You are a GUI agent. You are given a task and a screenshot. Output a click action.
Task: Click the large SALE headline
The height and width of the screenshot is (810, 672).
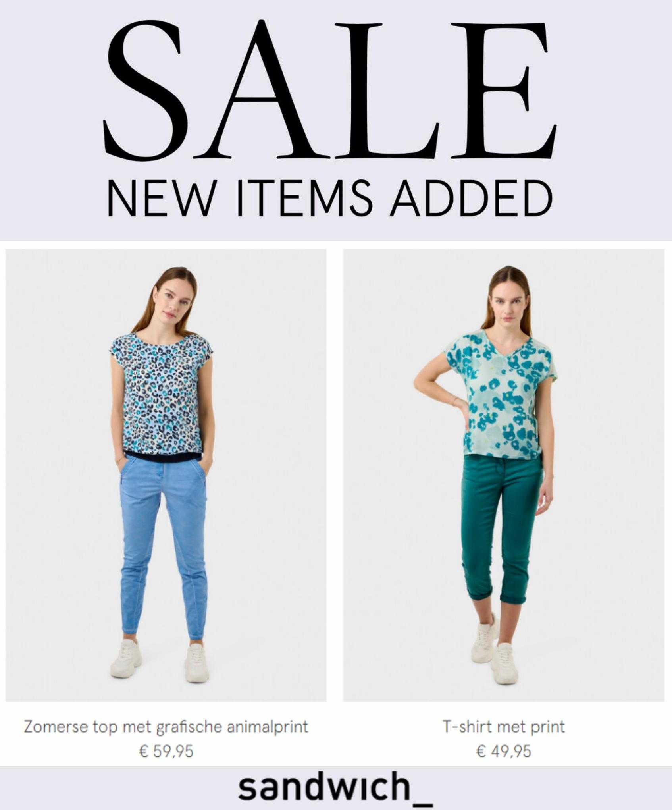(329, 90)
